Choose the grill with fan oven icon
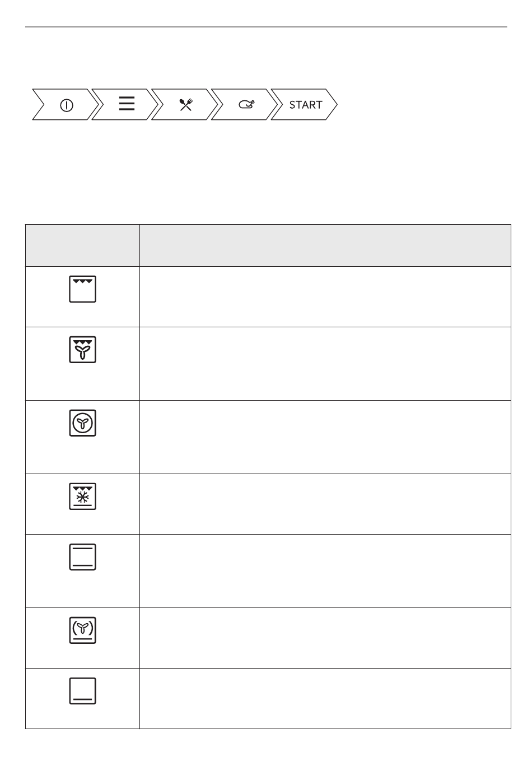Image resolution: width=532 pixels, height=770 pixels. (83, 350)
